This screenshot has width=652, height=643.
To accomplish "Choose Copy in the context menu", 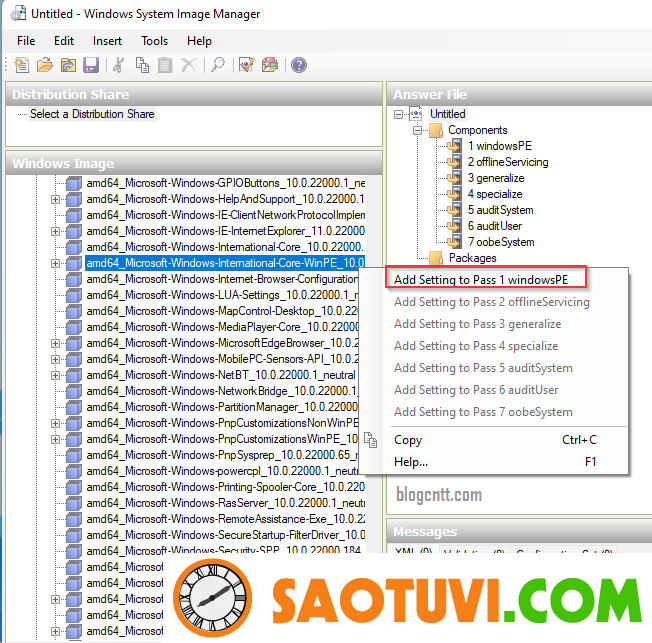I will coord(495,440).
